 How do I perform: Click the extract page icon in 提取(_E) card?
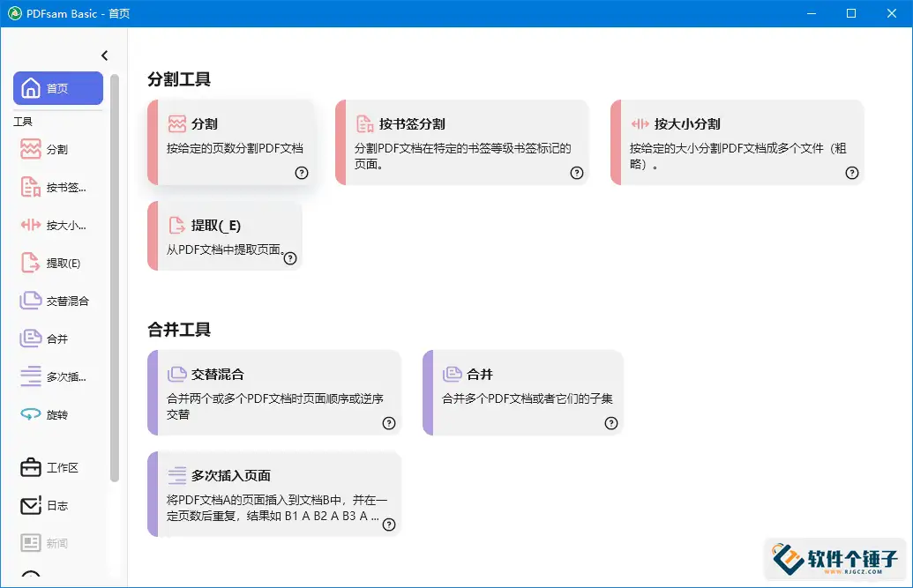[177, 225]
